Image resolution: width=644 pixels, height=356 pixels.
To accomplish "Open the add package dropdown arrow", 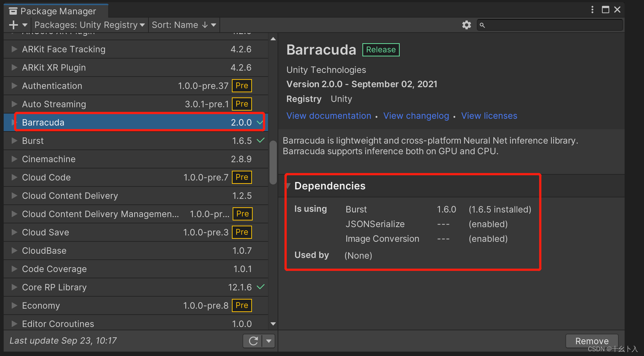I will click(25, 25).
